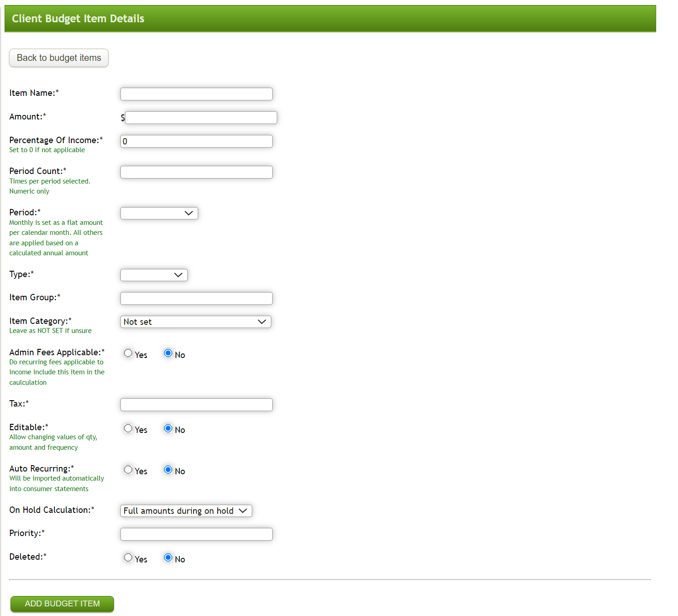Open the Type dropdown
This screenshot has width=678, height=616.
click(153, 275)
